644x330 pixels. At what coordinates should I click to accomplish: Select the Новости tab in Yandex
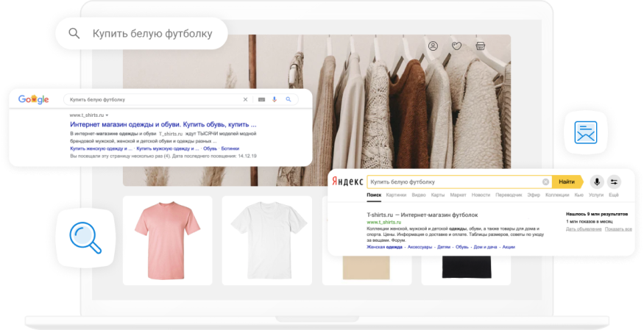(x=481, y=195)
